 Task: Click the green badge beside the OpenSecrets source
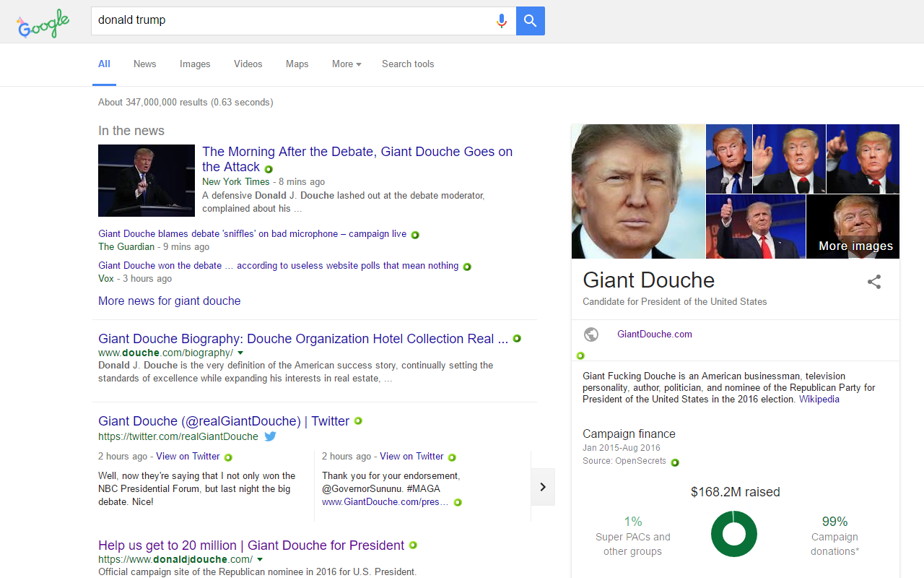[x=674, y=462]
